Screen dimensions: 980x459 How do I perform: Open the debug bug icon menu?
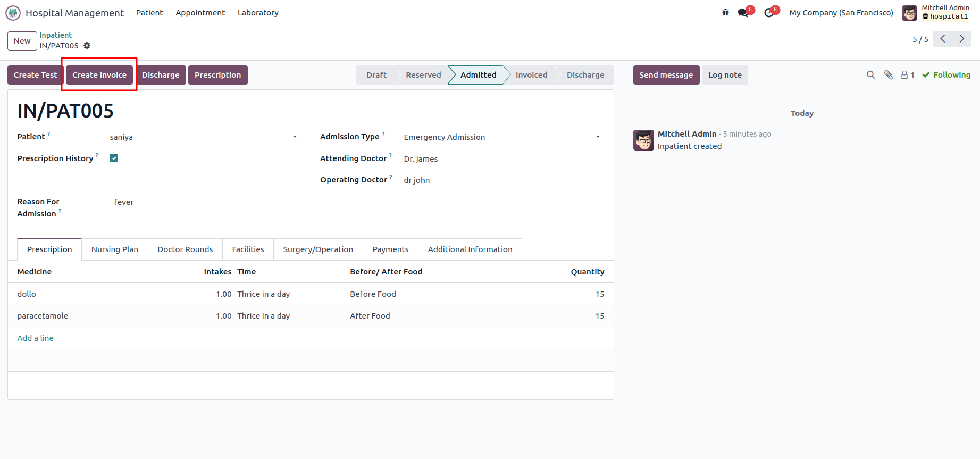tap(725, 12)
